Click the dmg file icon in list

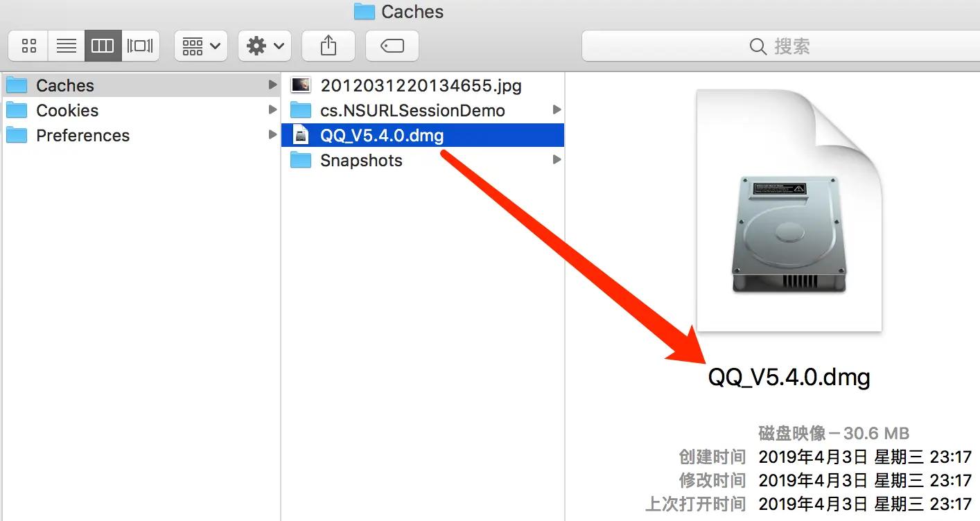tap(301, 135)
